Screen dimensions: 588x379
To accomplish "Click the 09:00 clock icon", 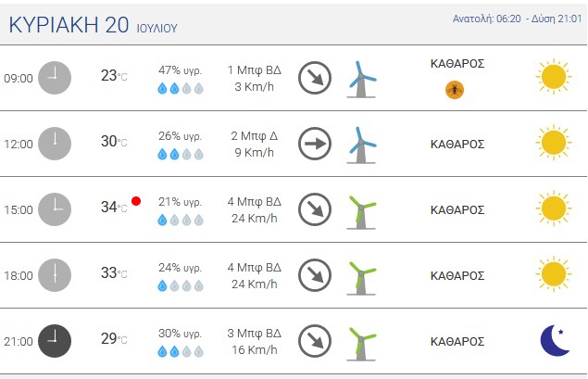I will (x=55, y=78).
